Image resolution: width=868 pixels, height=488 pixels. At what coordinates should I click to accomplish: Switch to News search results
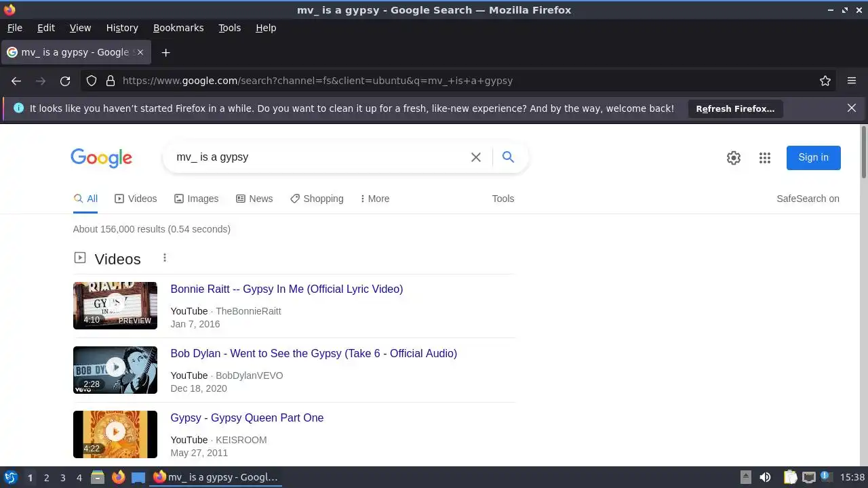tap(254, 199)
